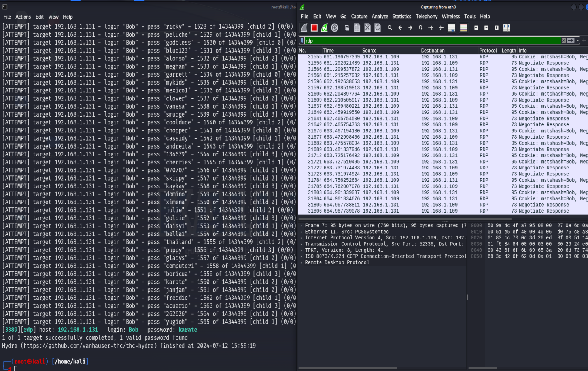Image resolution: width=588 pixels, height=371 pixels.
Task: Clear the rdp display filter
Action: coord(563,41)
